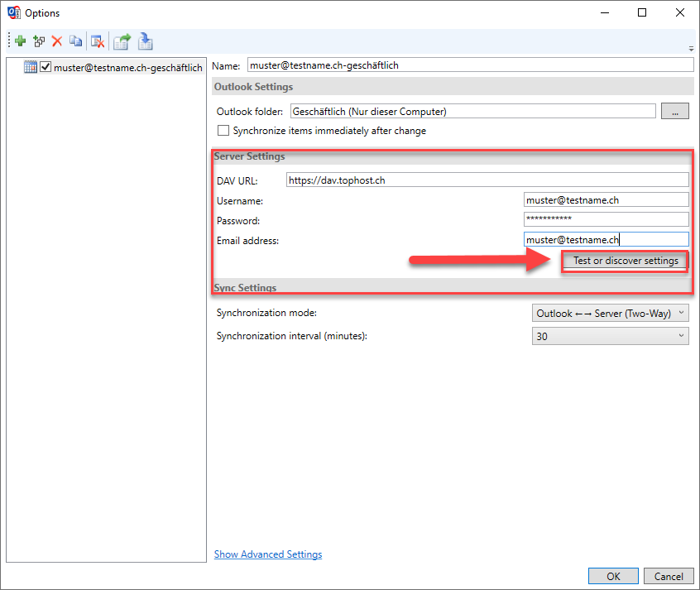The image size is (700, 590).
Task: Click Test or discover settings button
Action: [625, 261]
